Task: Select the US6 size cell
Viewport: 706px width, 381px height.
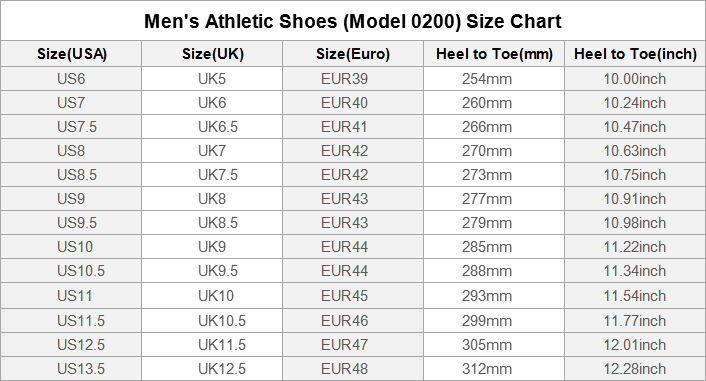Action: (71, 79)
